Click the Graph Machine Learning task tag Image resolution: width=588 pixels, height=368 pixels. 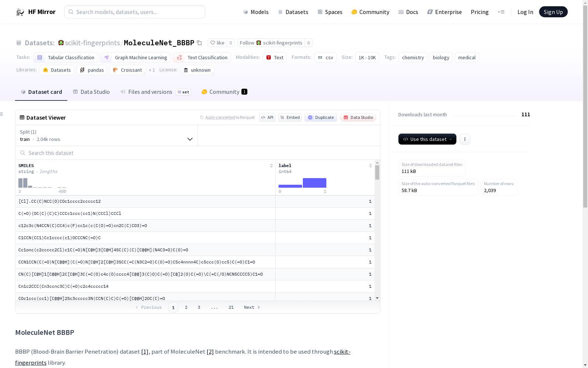click(135, 57)
